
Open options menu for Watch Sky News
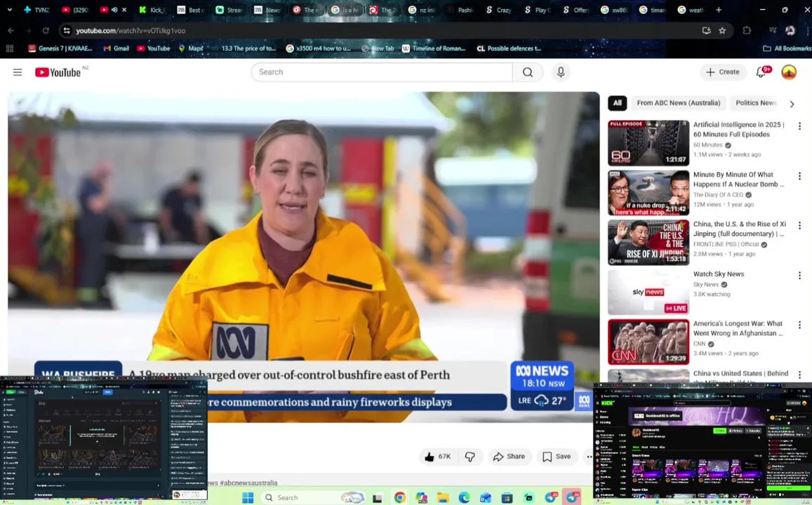799,275
